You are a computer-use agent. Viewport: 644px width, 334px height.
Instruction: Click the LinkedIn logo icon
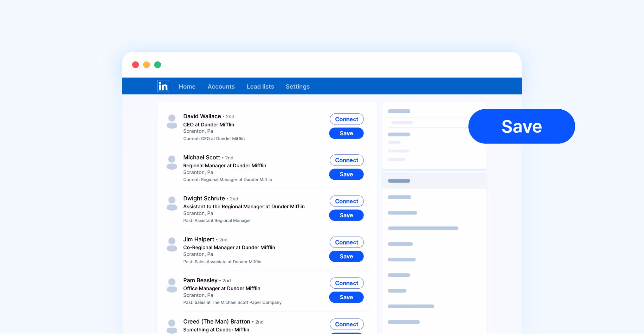tap(163, 86)
